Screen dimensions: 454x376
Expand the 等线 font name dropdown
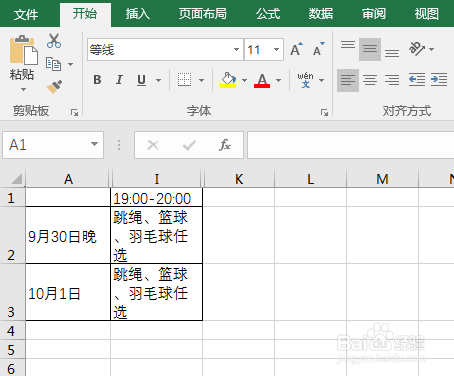(x=236, y=50)
